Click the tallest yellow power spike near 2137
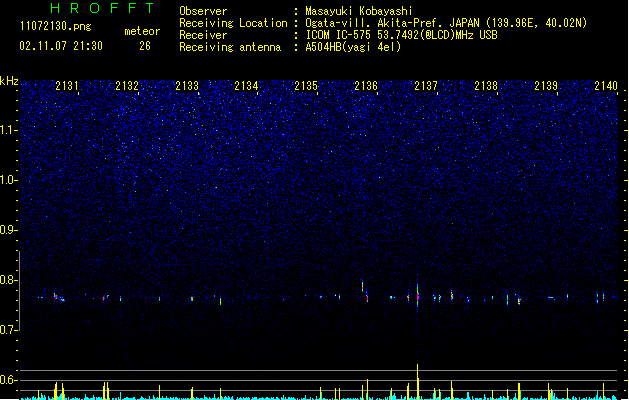The height and width of the screenshot is (400, 629). [x=418, y=382]
